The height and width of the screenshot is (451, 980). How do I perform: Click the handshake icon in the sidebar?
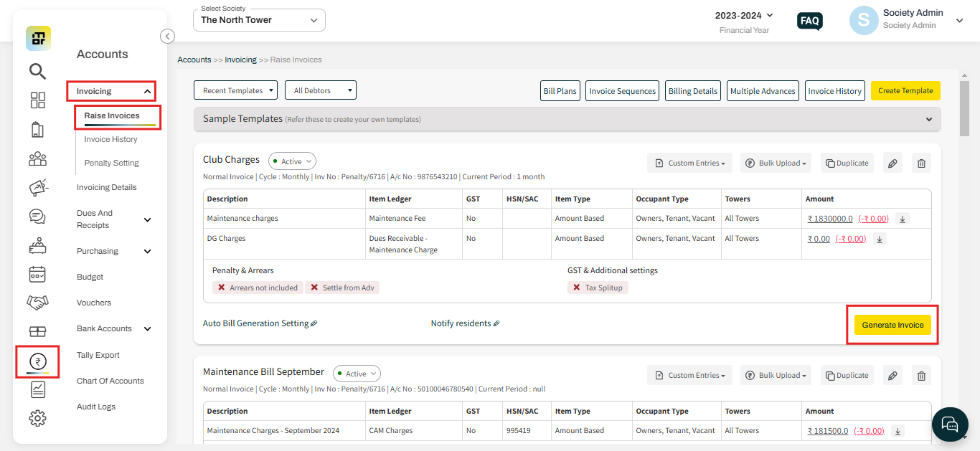click(x=38, y=303)
